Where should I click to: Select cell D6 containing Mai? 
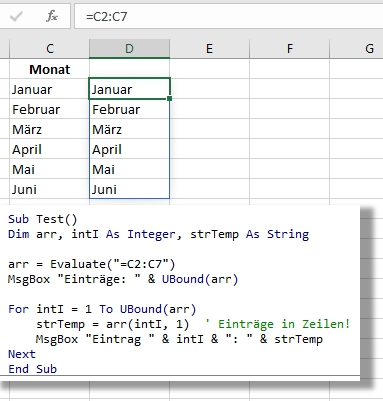[129, 169]
